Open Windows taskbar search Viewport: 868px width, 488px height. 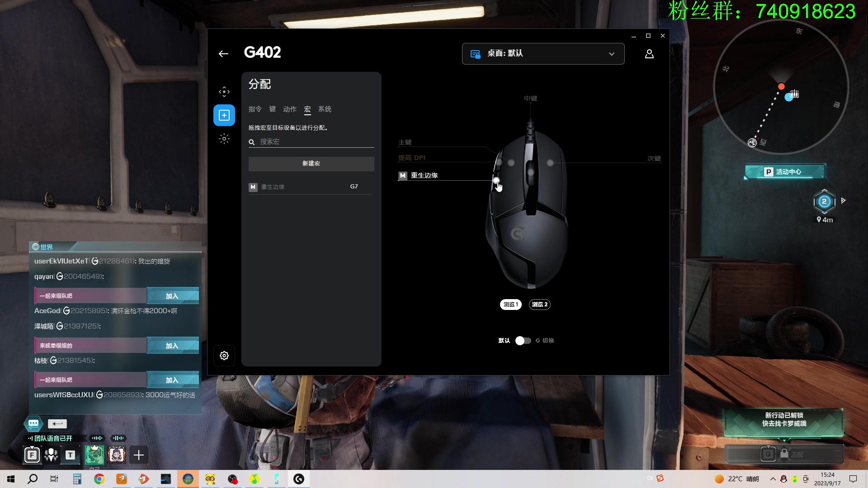[x=33, y=479]
